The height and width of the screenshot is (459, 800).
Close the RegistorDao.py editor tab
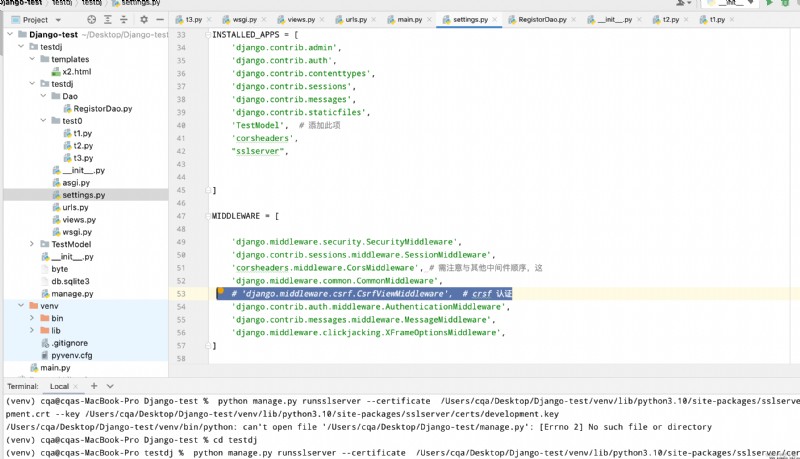573,19
